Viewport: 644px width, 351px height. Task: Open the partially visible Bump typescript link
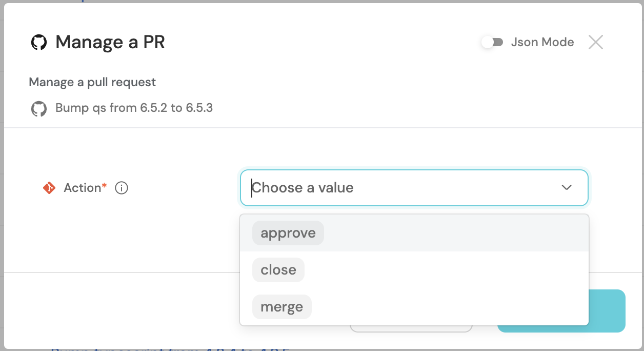(x=171, y=349)
